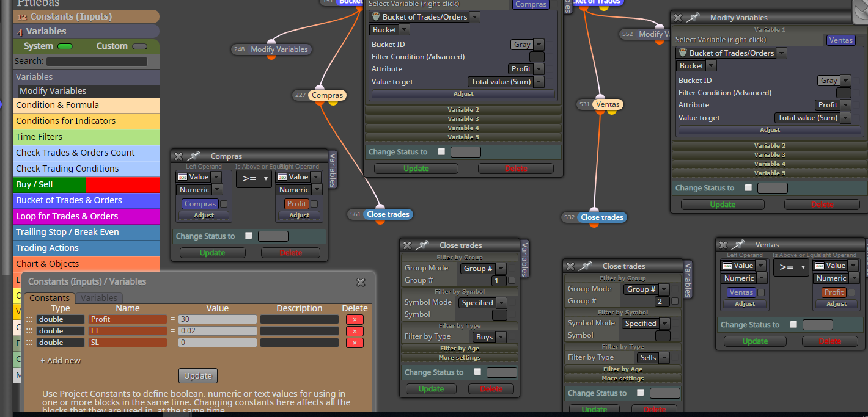Open Bucket of Trades & Orders category
Screen dimensions: 868x417
(86, 200)
